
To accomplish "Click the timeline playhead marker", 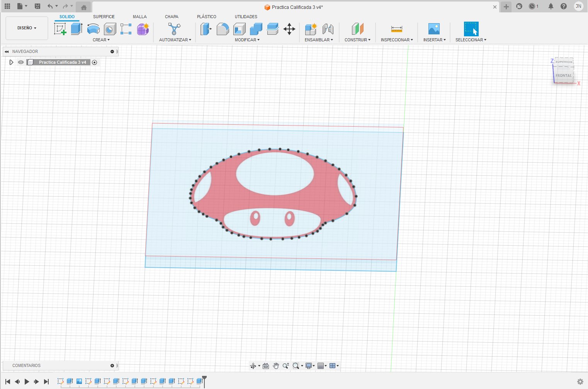I will [204, 378].
